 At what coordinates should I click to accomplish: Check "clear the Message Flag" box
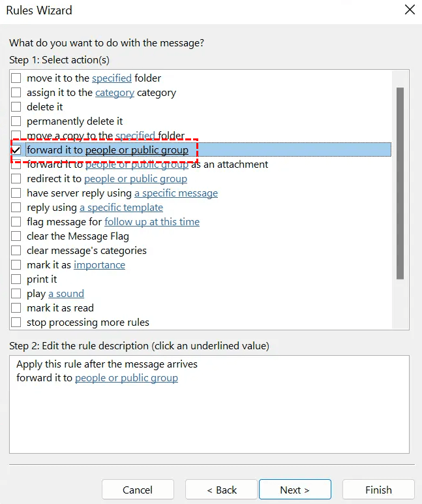coord(16,236)
